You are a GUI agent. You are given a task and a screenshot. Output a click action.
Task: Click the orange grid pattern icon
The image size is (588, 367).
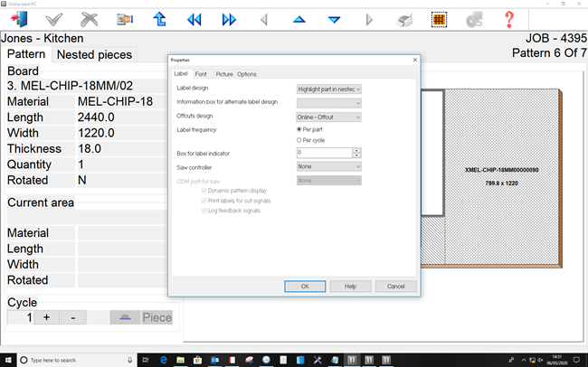(x=439, y=19)
